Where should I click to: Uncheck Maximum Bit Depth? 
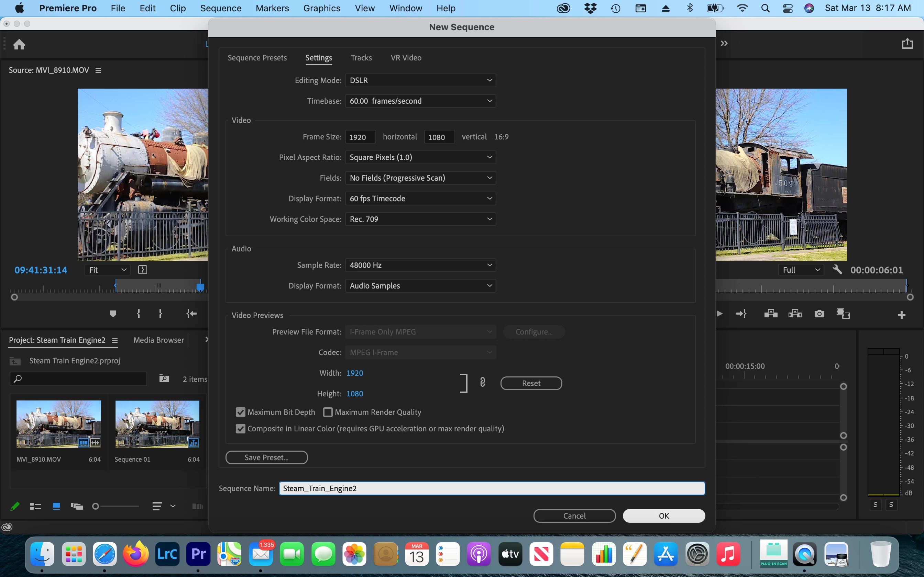click(x=241, y=412)
